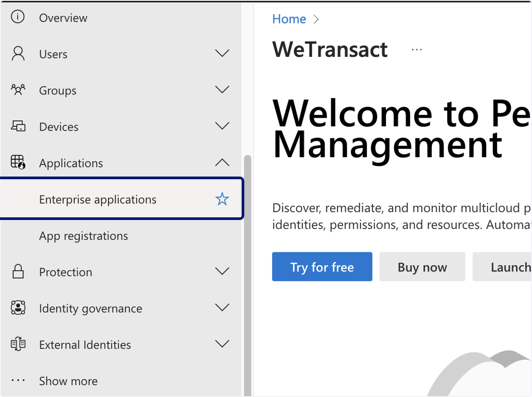Click the Show more ellipsis icon
The image size is (532, 397).
point(18,381)
